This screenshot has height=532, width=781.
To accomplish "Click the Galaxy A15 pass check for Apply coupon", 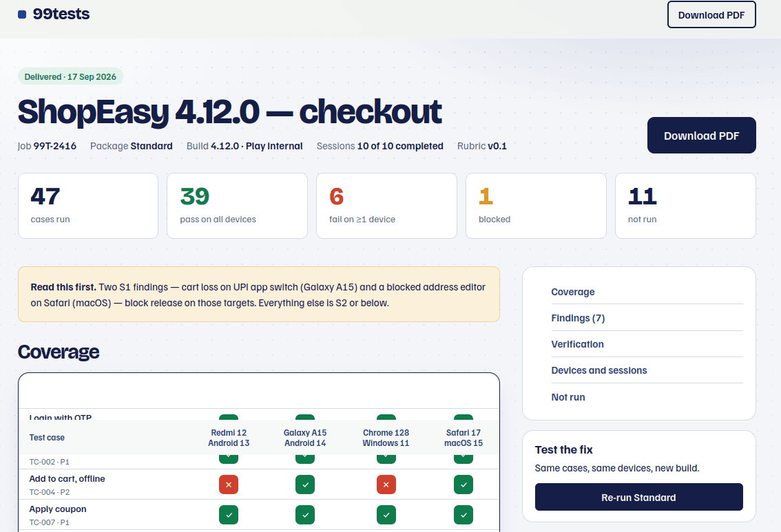I will click(305, 515).
